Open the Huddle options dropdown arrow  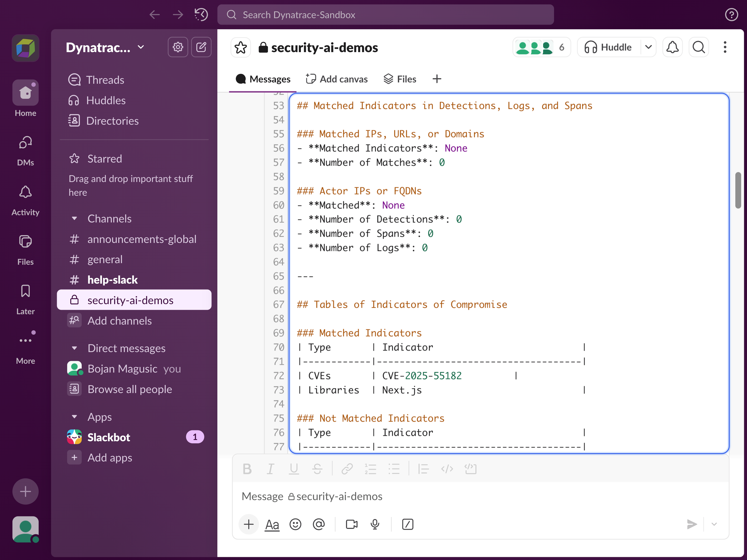pyautogui.click(x=648, y=47)
